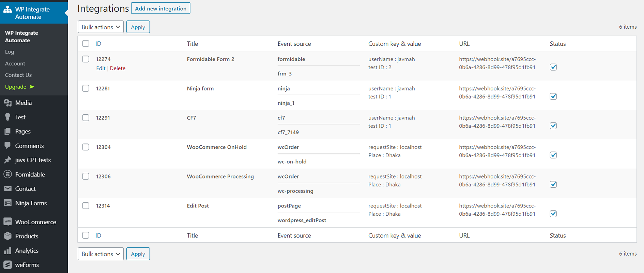Click the Formidable Form 2 title
The height and width of the screenshot is (273, 644).
pyautogui.click(x=211, y=59)
